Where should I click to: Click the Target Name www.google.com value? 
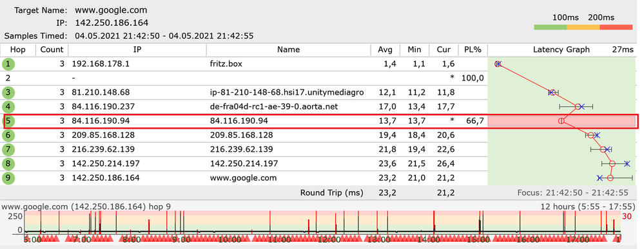(x=111, y=10)
